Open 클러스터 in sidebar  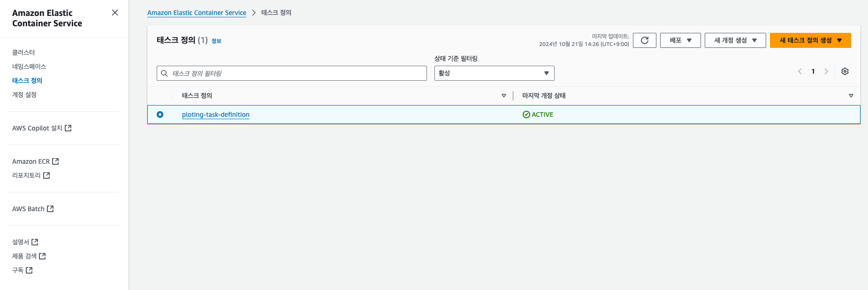coord(23,53)
